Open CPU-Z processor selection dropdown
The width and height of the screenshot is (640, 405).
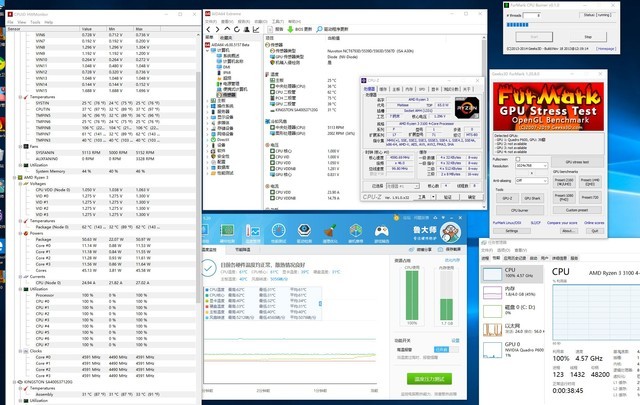(x=402, y=186)
